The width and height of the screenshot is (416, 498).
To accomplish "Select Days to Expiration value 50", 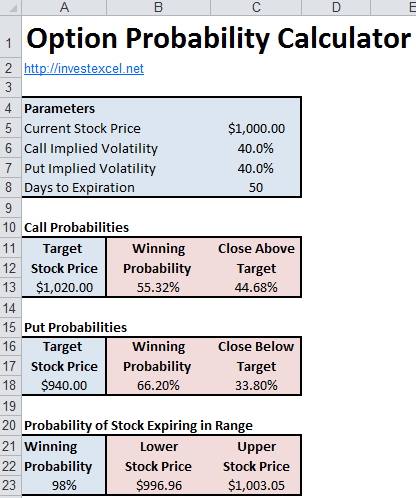I will 256,188.
